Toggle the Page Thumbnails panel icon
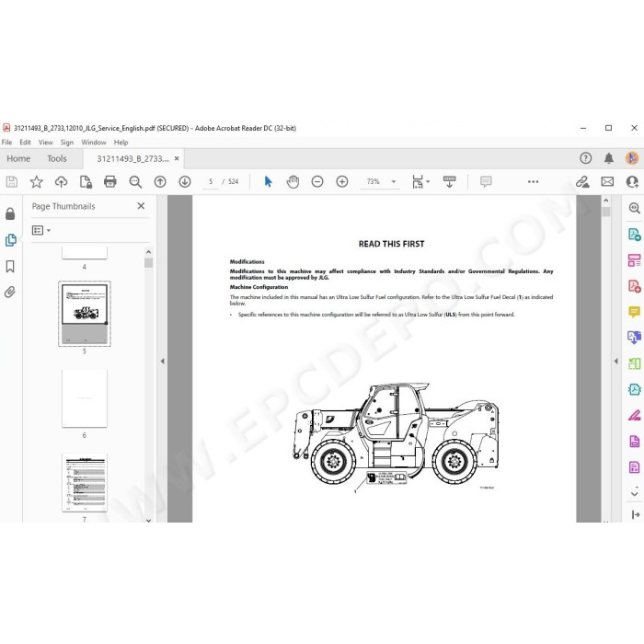The height and width of the screenshot is (644, 644). coord(11,240)
